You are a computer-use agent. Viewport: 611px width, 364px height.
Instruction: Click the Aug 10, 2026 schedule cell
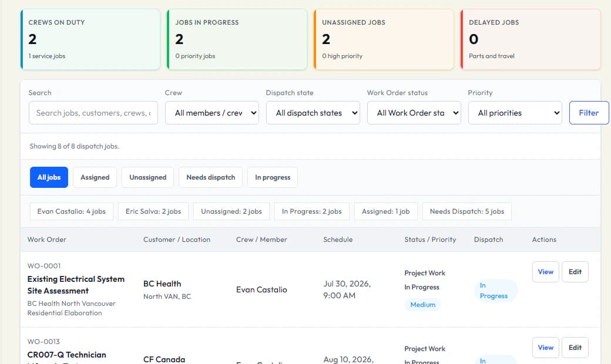[348, 360]
